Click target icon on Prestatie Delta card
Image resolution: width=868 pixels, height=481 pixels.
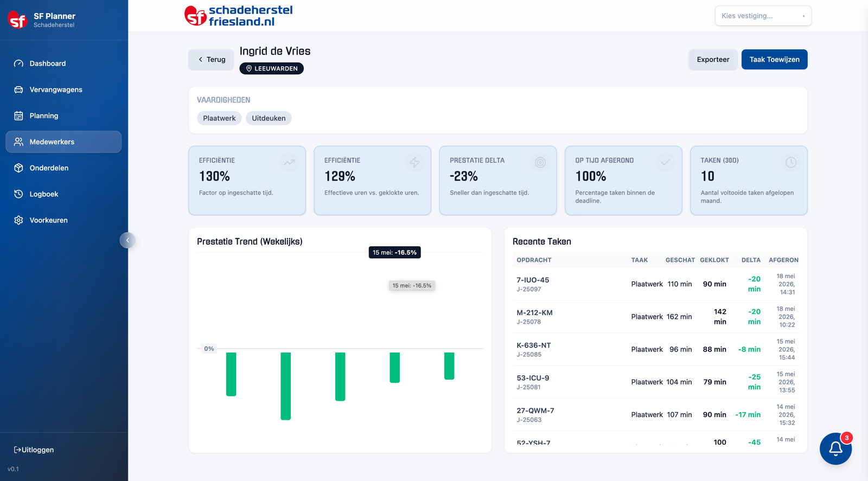tap(540, 162)
